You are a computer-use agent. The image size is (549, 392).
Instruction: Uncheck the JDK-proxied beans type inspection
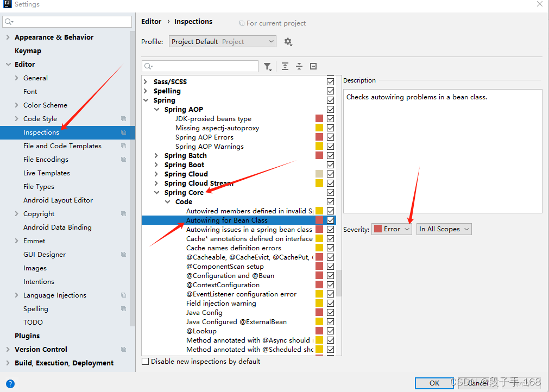(330, 119)
